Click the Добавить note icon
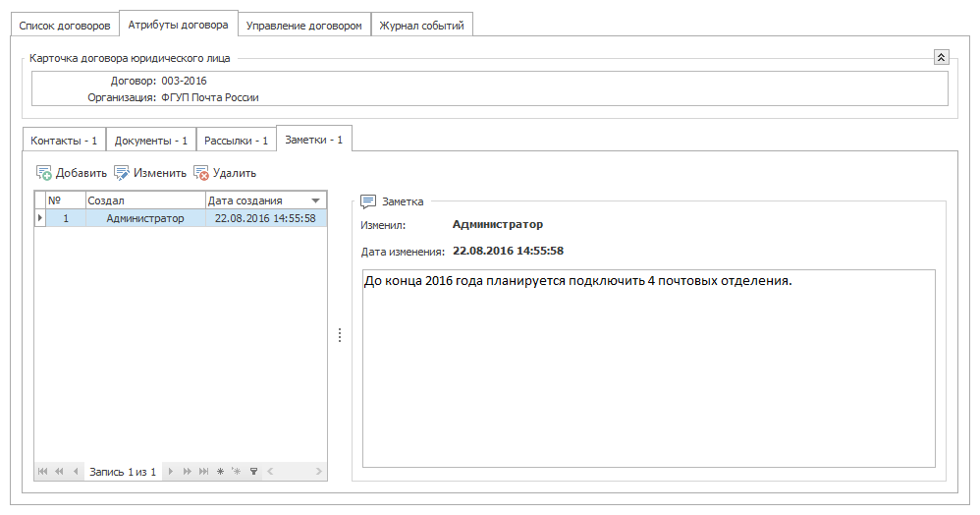The image size is (980, 515). click(44, 173)
